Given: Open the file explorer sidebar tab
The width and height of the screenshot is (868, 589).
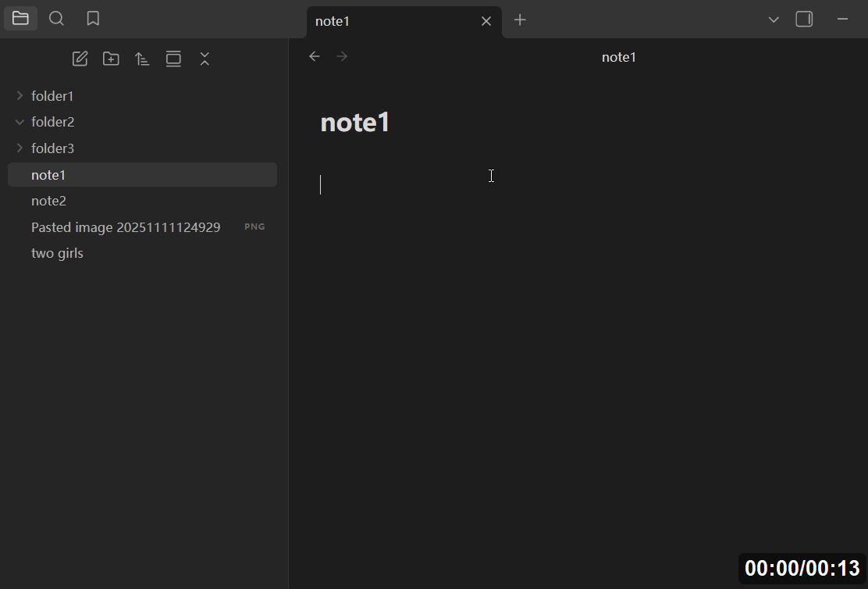Looking at the screenshot, I should pos(20,19).
